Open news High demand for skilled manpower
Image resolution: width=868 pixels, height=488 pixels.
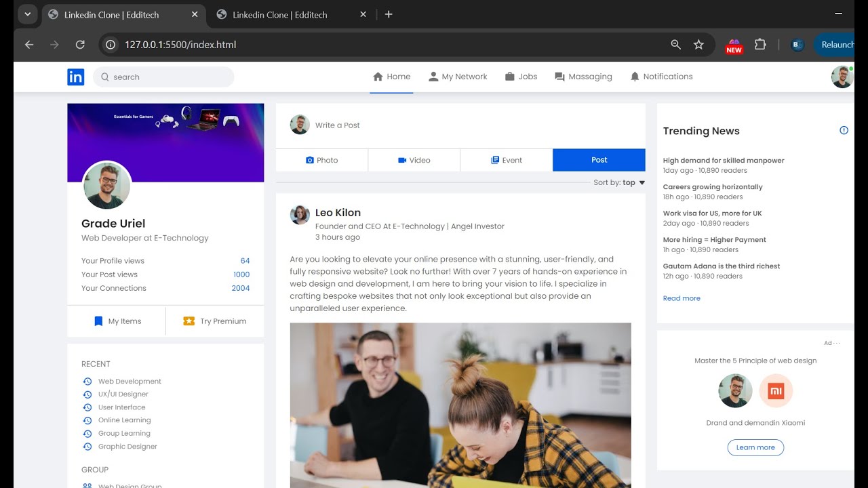pyautogui.click(x=724, y=161)
